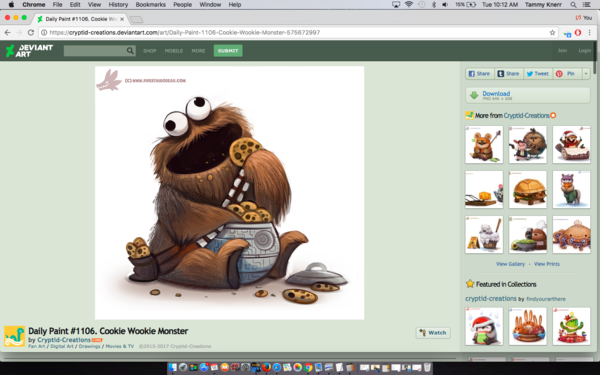Viewport: 600px width, 375px height.
Task: Open the Chrome app menu
Action: click(34, 5)
